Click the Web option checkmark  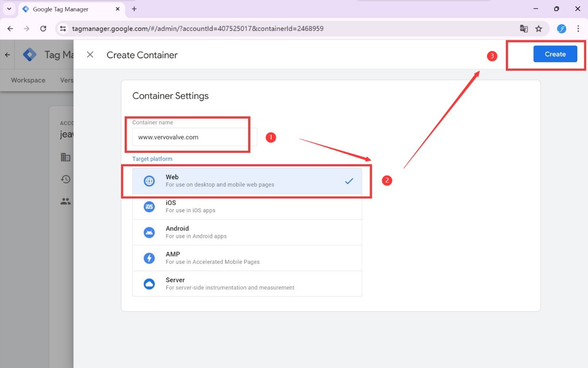(x=349, y=181)
